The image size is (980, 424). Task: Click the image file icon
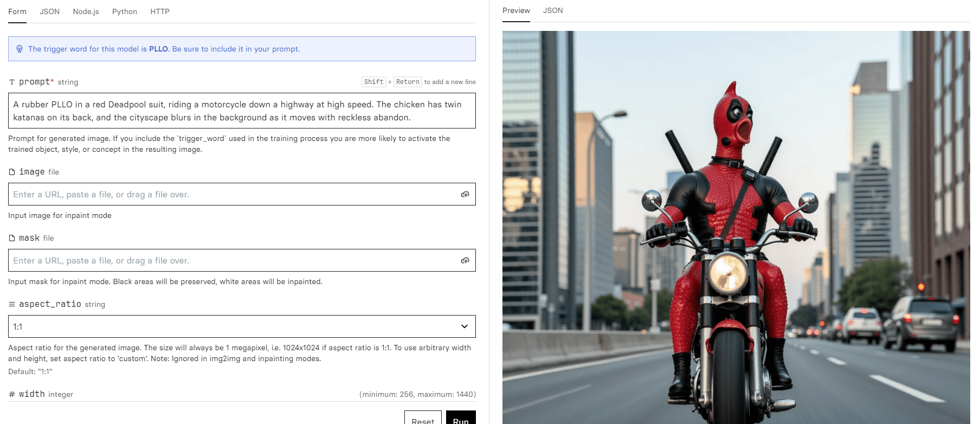12,172
